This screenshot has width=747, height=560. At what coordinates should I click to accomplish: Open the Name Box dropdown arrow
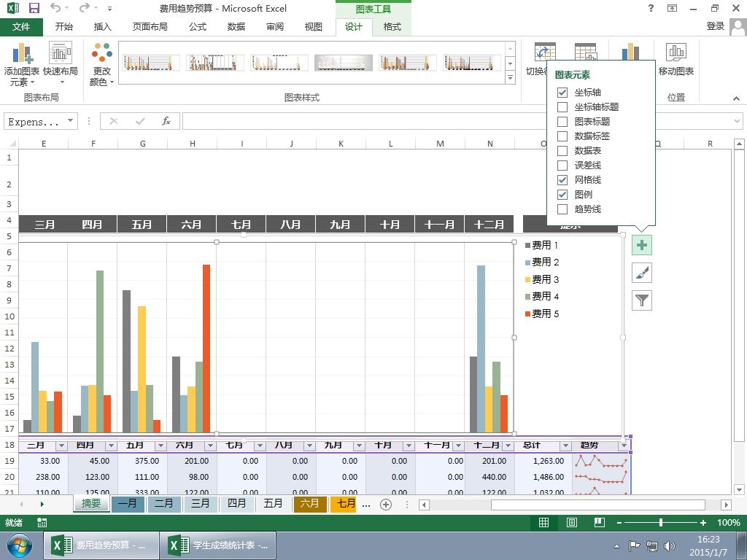(70, 121)
